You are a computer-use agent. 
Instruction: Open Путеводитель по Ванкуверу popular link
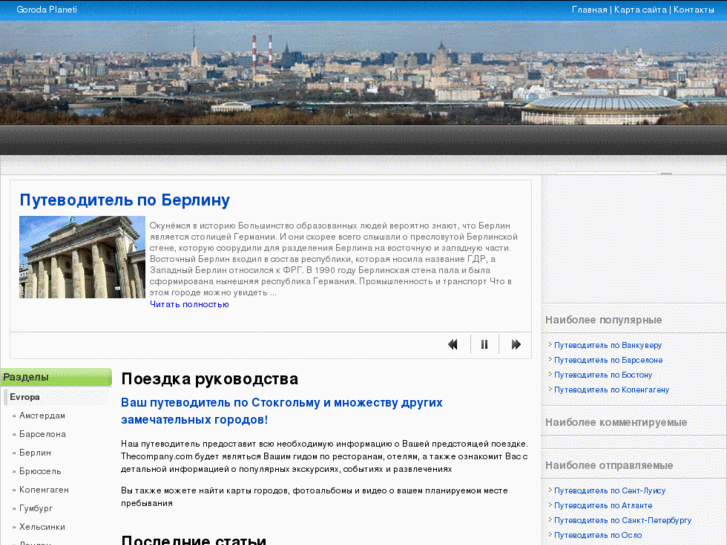[608, 345]
